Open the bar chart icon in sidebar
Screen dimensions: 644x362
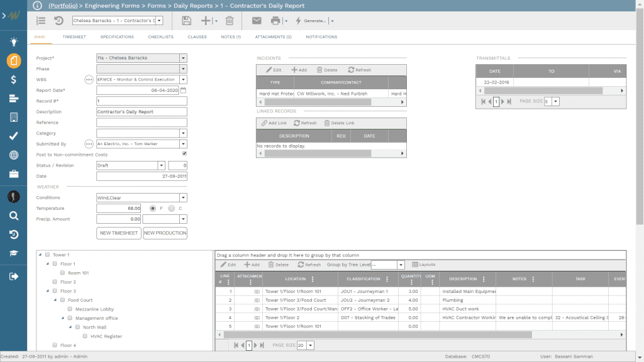point(14,99)
